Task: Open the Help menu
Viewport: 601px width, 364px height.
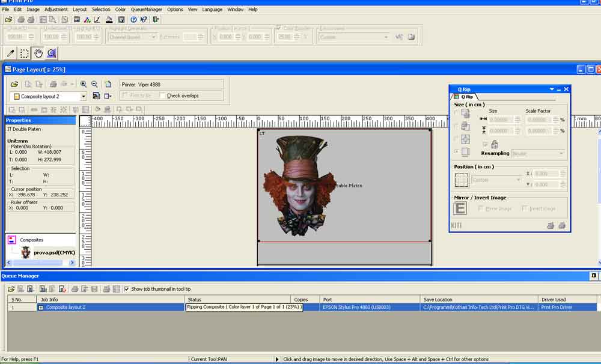Action: coord(252,9)
